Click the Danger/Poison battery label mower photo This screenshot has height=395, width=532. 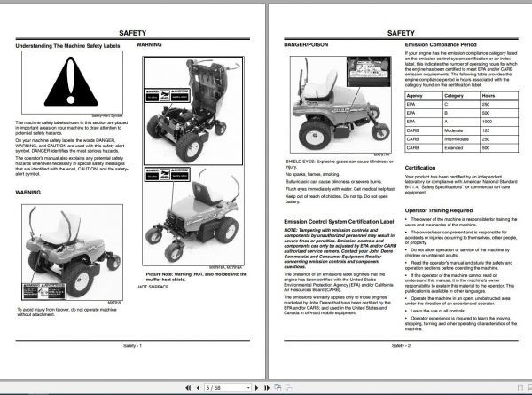[340, 105]
